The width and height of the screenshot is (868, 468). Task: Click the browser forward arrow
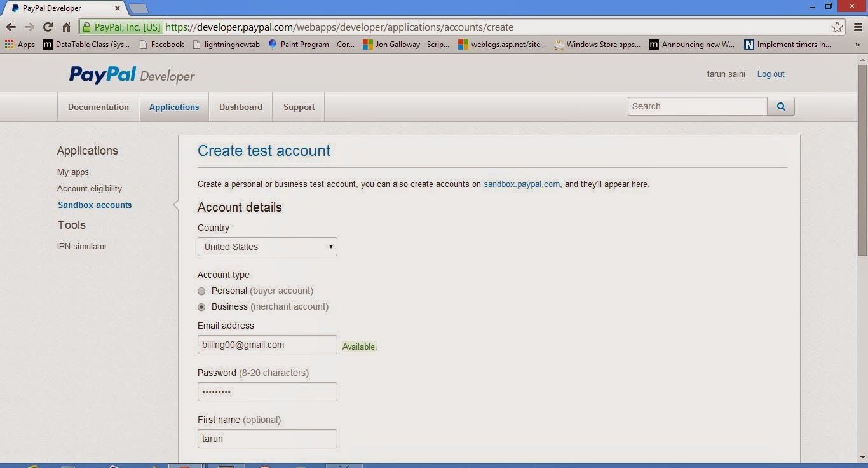coord(29,27)
